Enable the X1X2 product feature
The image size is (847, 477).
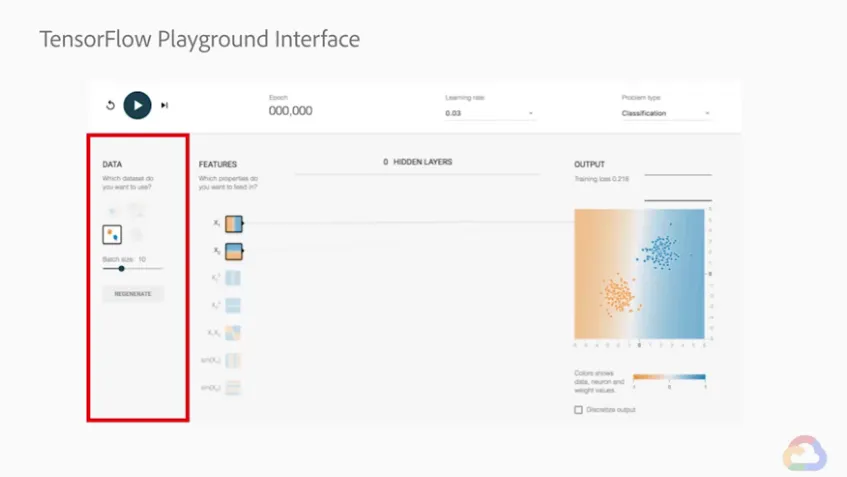pyautogui.click(x=233, y=333)
